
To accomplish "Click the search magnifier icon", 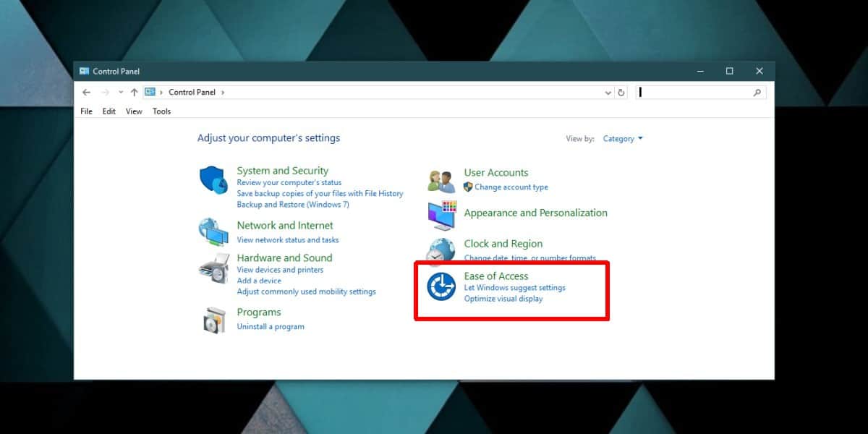I will click(x=757, y=93).
